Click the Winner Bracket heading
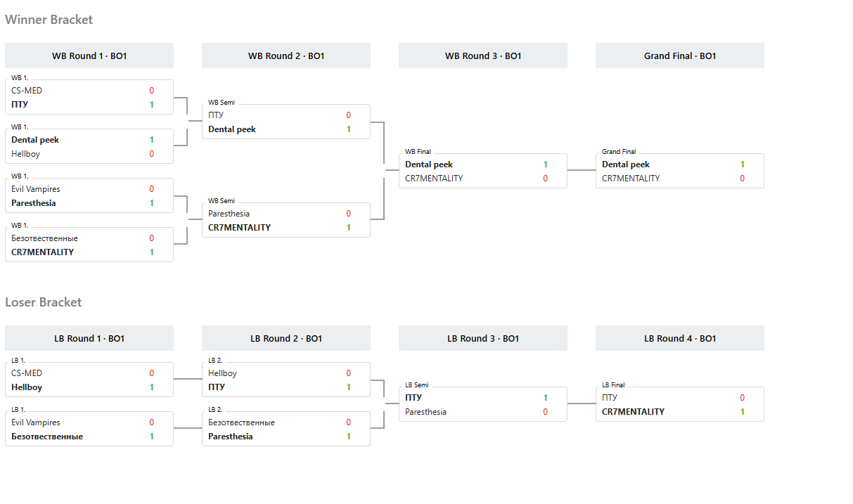The height and width of the screenshot is (504, 853). click(49, 20)
